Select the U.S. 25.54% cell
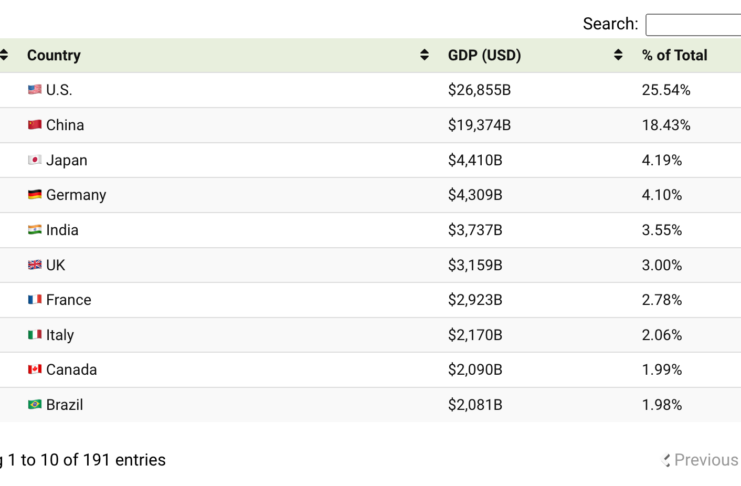741x486 pixels. (x=666, y=90)
